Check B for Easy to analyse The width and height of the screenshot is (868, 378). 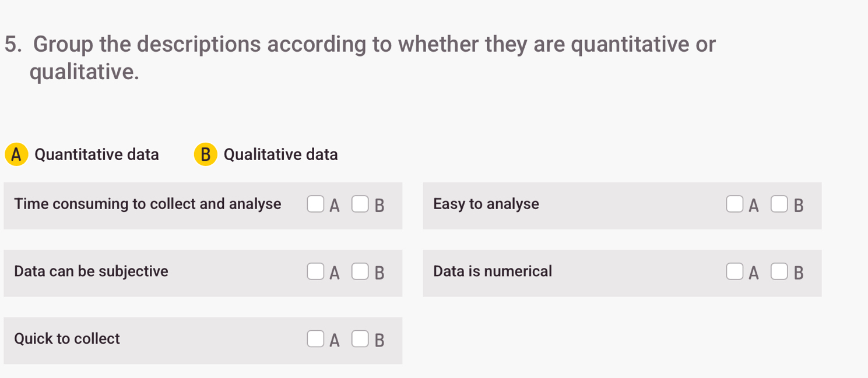tap(779, 204)
